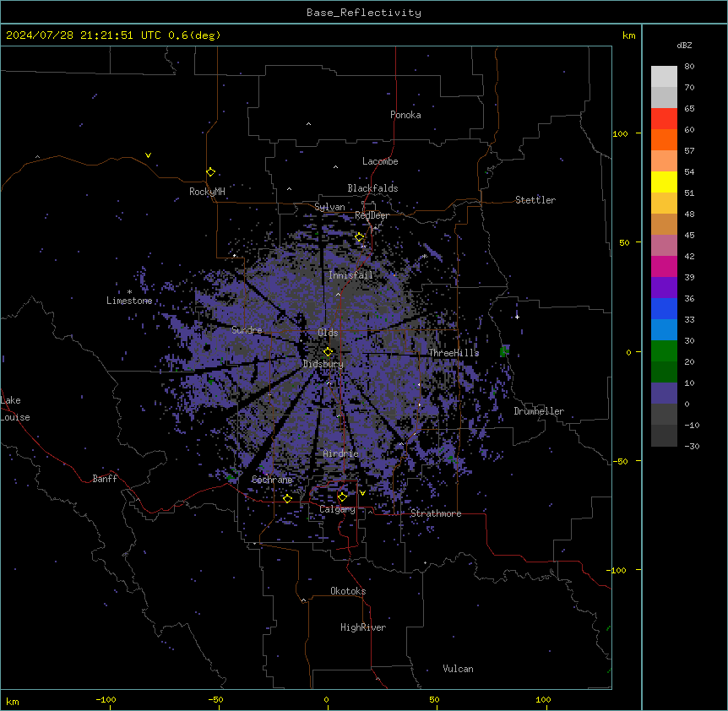Click the Sylvan label
Viewport: 728px width, 711px height.
coord(329,207)
